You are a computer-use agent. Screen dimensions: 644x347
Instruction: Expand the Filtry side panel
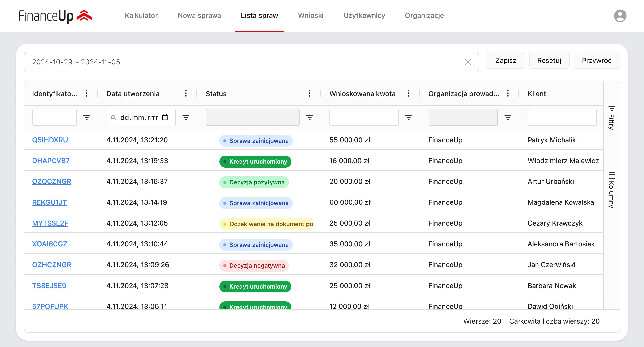612,117
